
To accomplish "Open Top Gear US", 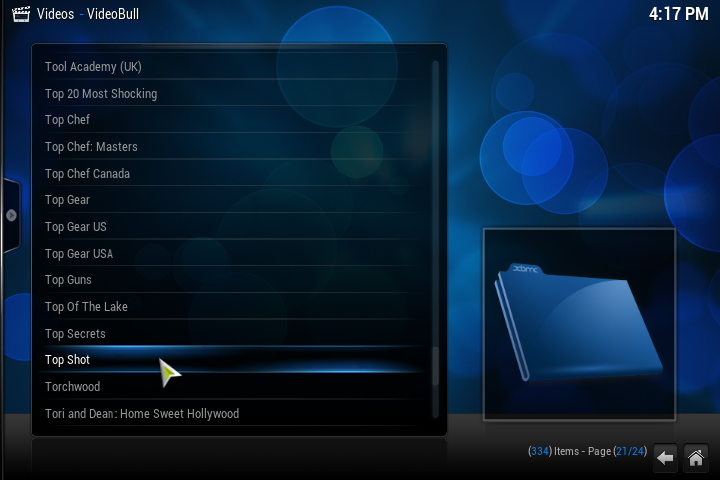I will tap(232, 226).
